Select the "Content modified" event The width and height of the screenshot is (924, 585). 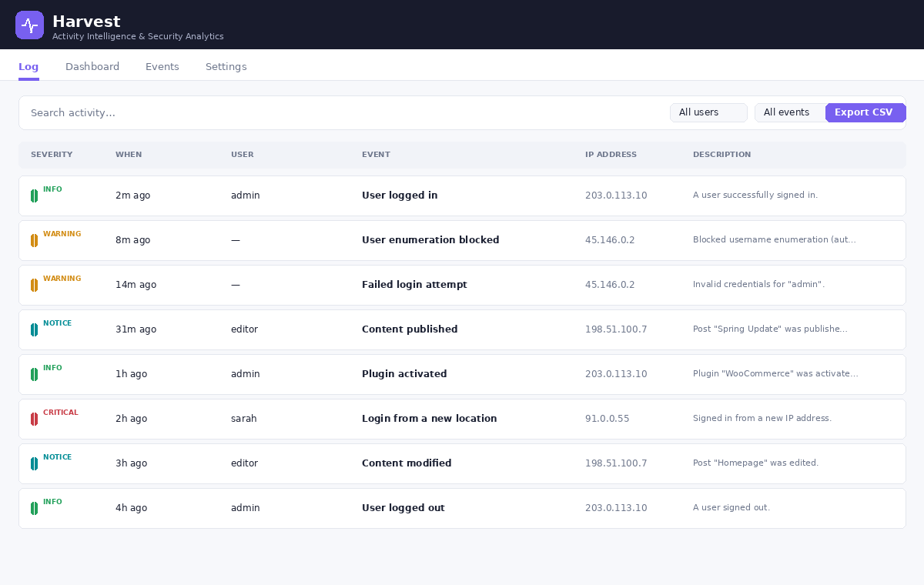click(407, 463)
